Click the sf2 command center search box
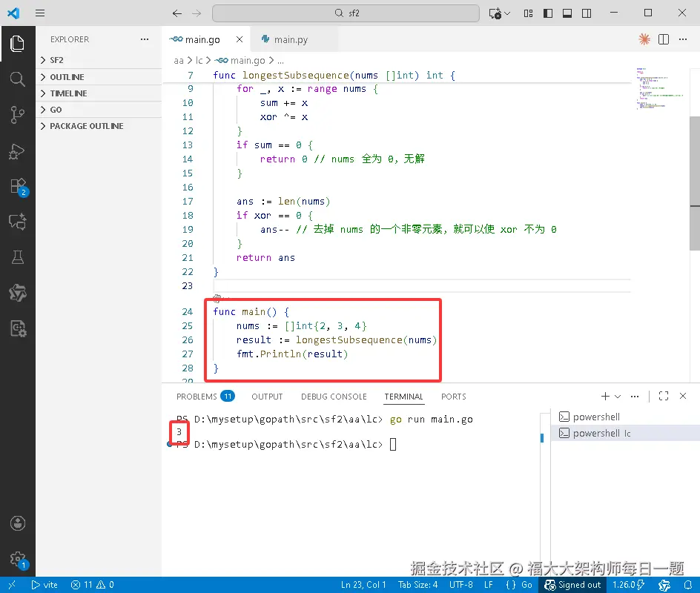Screen dimensions: 700x593 (x=346, y=13)
